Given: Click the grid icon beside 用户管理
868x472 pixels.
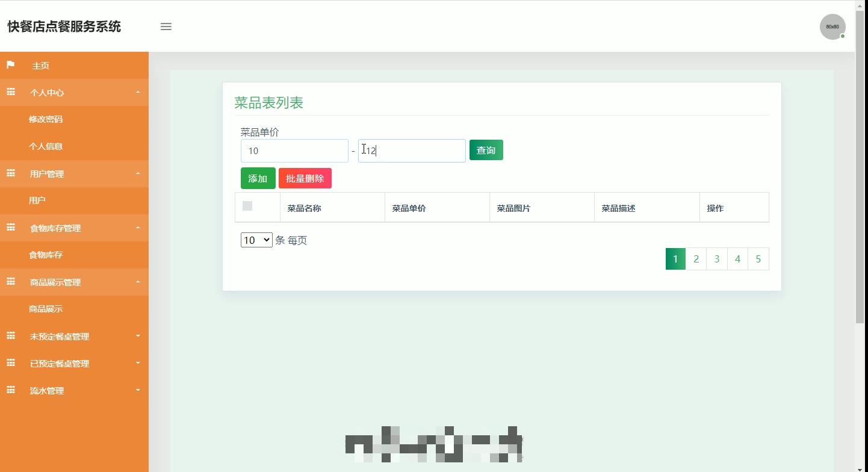Looking at the screenshot, I should click(10, 173).
